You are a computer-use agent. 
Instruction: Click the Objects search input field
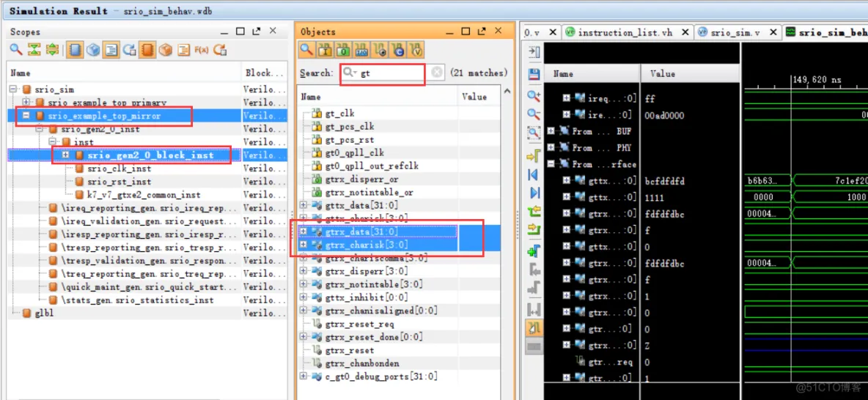tap(392, 73)
